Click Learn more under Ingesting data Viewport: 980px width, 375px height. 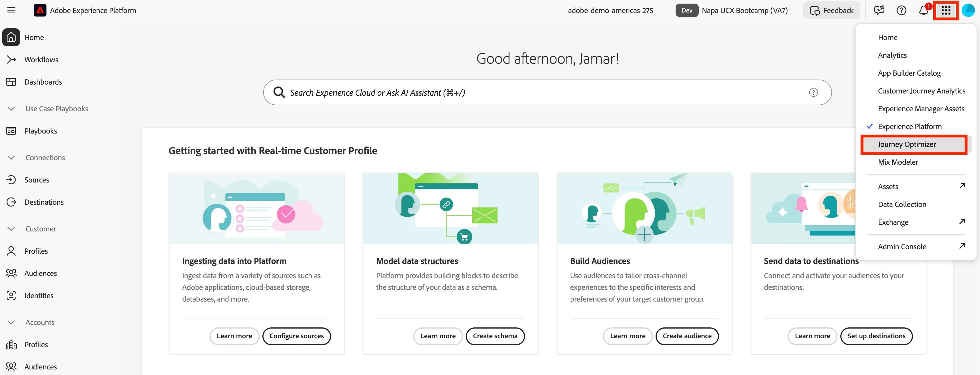pyautogui.click(x=234, y=336)
